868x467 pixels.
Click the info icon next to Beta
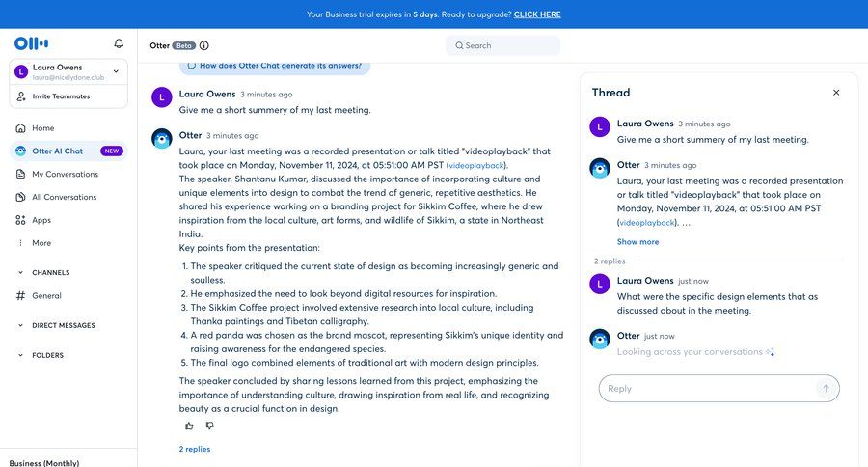tap(204, 45)
